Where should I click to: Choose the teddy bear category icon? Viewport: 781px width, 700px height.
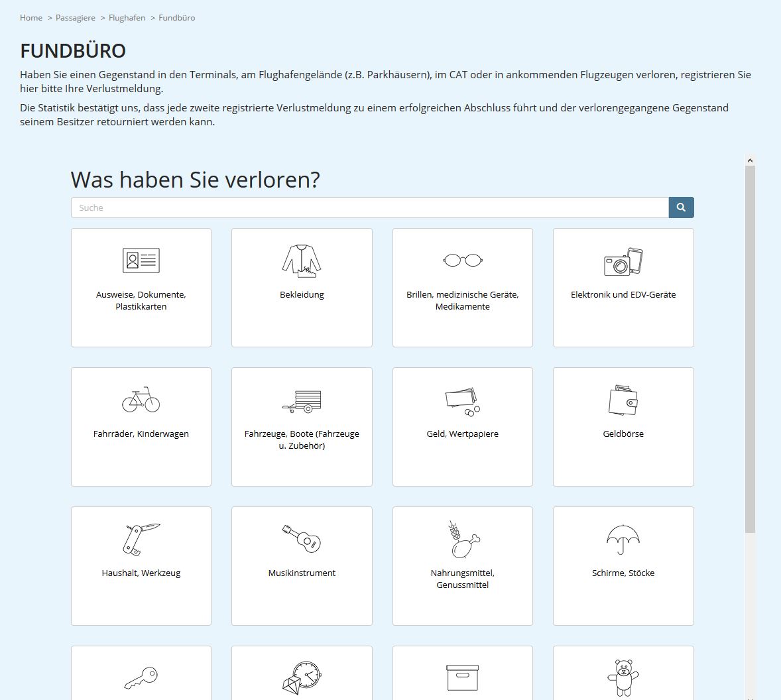click(x=623, y=677)
